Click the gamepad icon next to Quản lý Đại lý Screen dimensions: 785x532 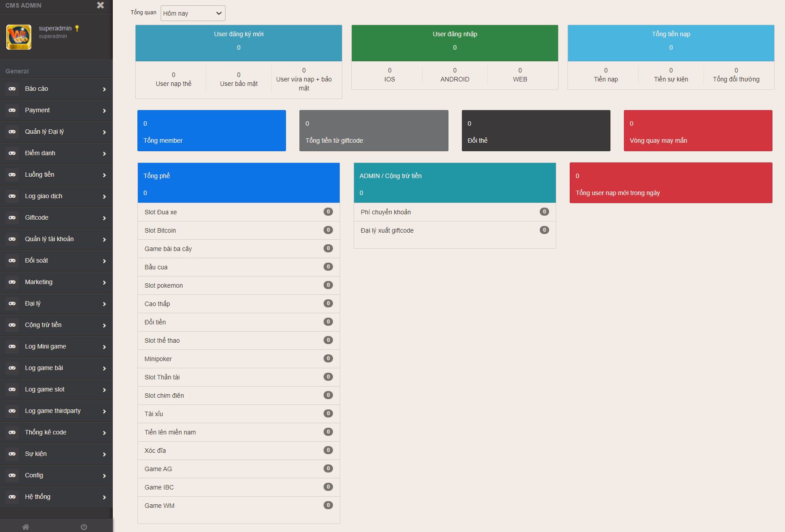coord(12,132)
